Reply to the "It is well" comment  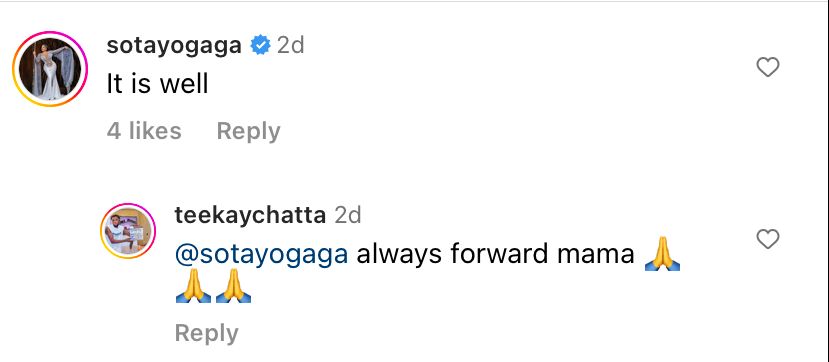(x=248, y=132)
